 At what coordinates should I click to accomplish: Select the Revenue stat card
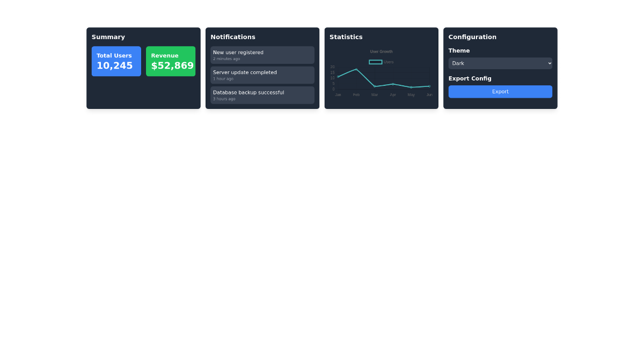(171, 61)
